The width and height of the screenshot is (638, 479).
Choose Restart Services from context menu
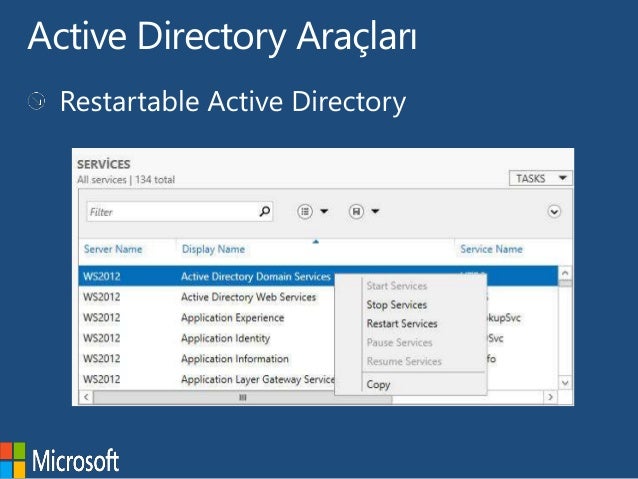(402, 324)
